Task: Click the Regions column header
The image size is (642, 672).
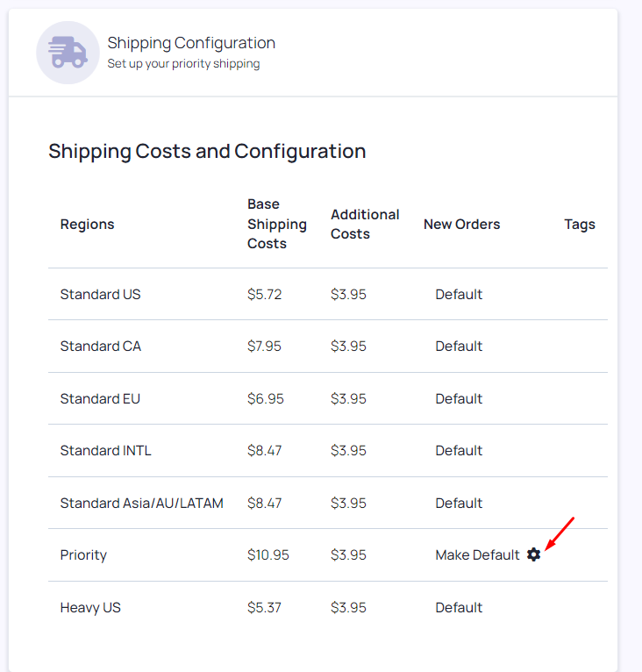Action: click(88, 224)
